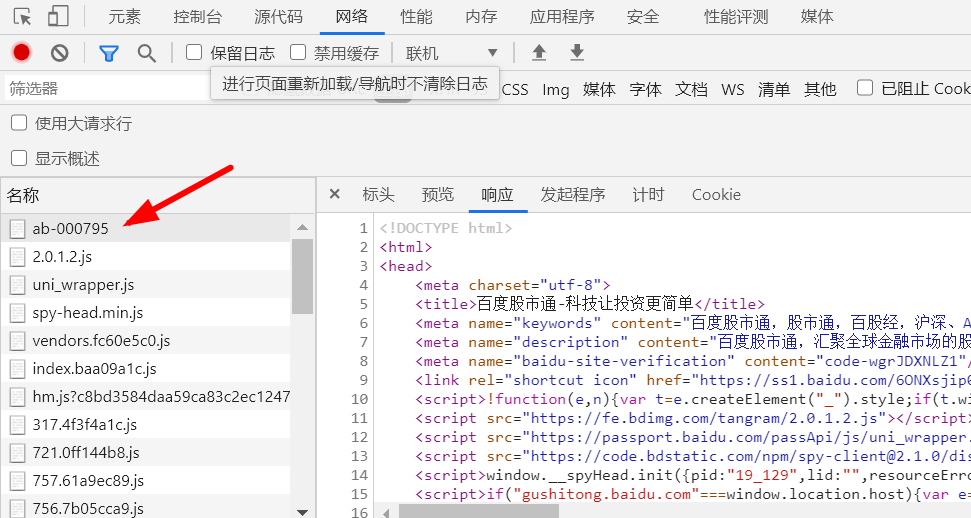
Task: Click request list scrollbar up arrow
Action: pos(302,227)
